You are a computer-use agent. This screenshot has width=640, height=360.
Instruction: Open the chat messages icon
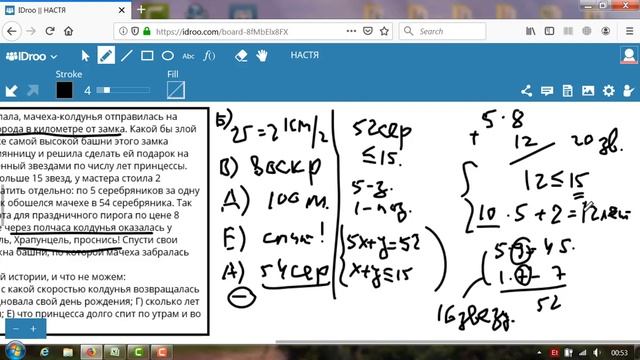point(547,91)
